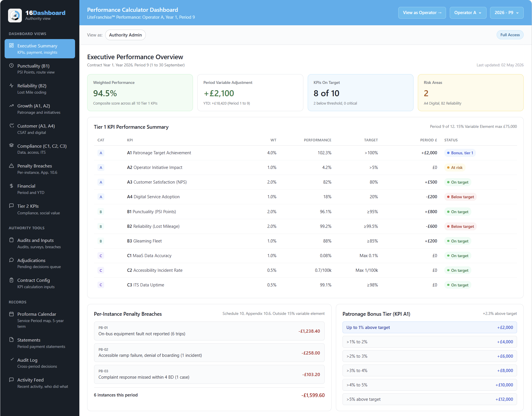Click the >1% to 2% bonus tier
Viewport: 532px width, 416px height.
click(x=430, y=342)
